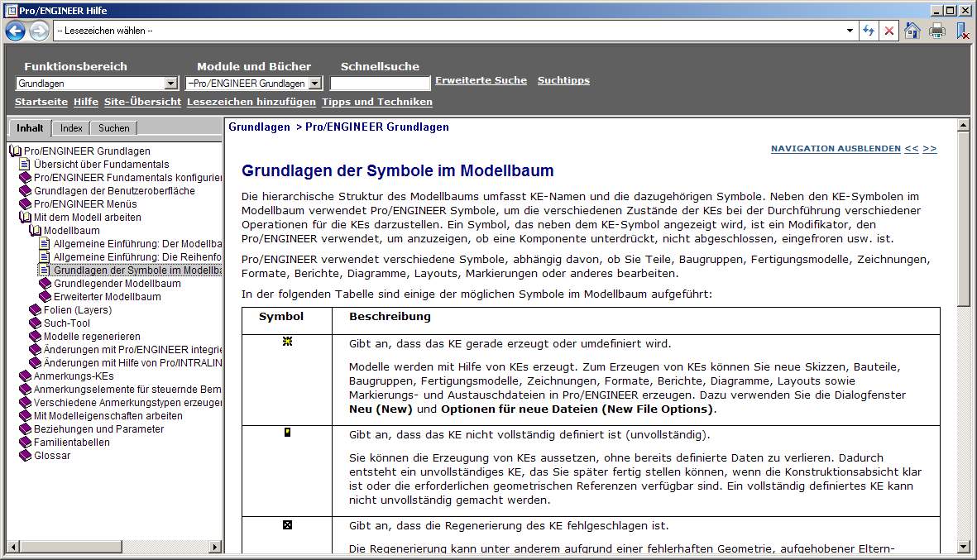The image size is (977, 560).
Task: Click the Pro/ENGINEER Hilfe title bar icon
Action: [12, 10]
